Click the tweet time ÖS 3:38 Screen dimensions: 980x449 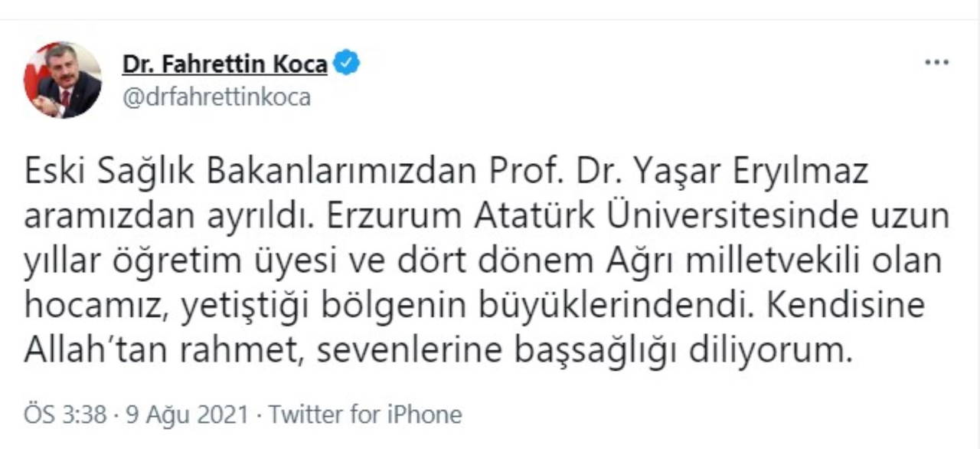pos(66,415)
